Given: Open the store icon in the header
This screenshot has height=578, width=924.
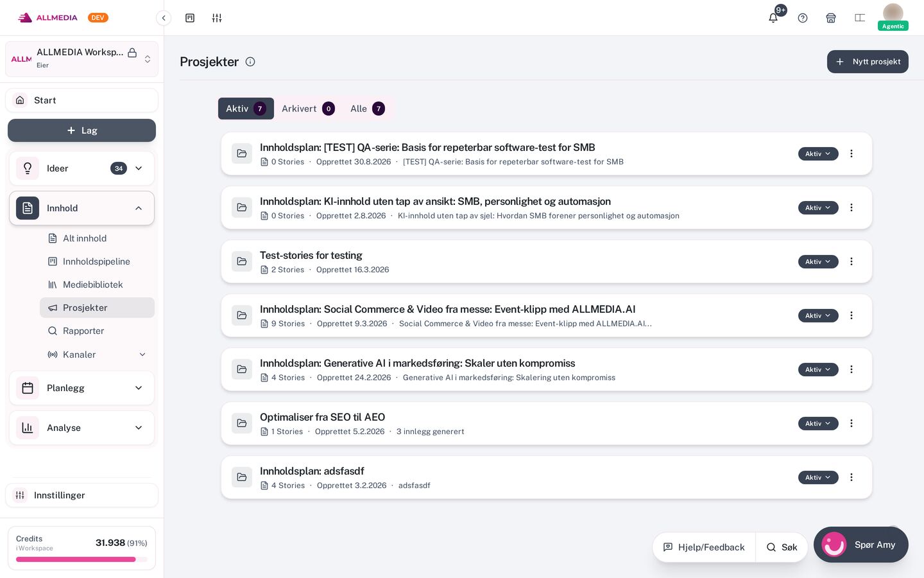Looking at the screenshot, I should point(831,18).
